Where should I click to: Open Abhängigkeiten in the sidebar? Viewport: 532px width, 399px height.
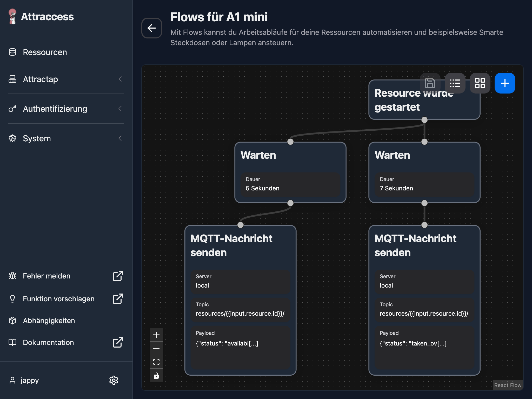[66, 321]
